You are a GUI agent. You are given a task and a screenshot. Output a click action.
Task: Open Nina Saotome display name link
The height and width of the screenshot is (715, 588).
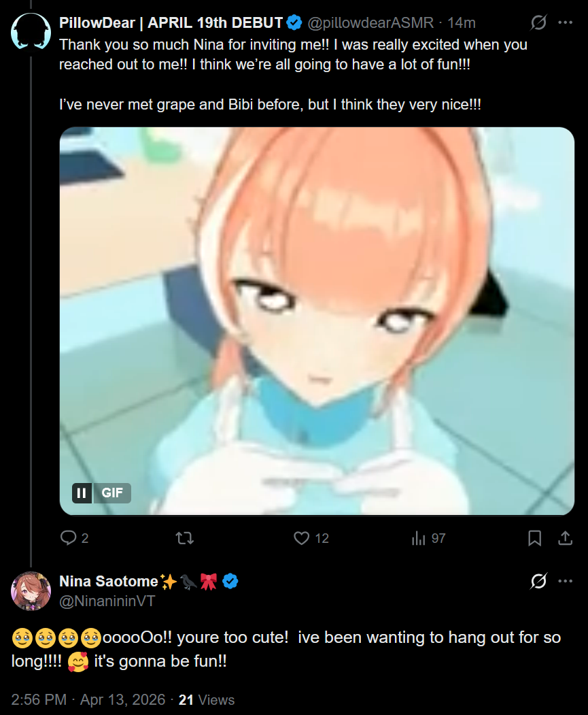pos(108,582)
